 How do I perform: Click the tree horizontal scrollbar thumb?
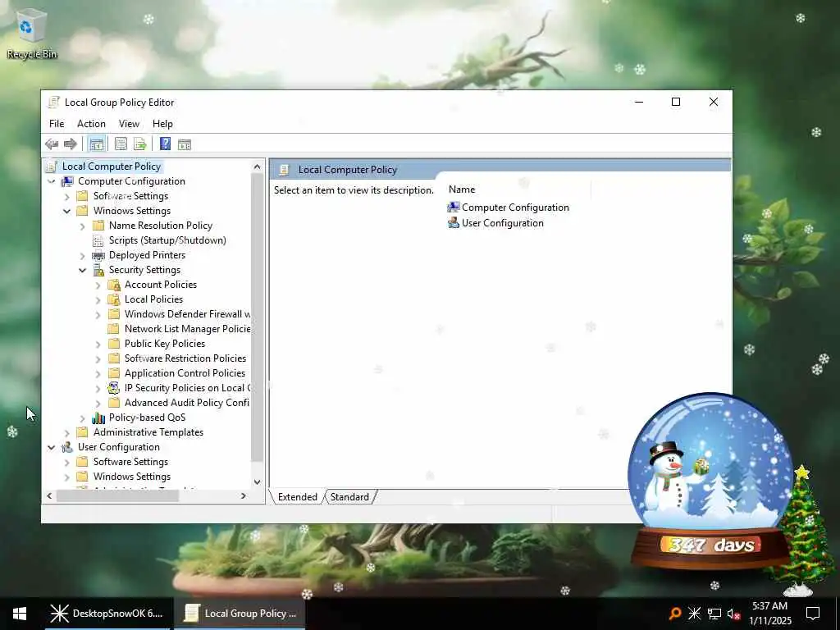click(117, 496)
